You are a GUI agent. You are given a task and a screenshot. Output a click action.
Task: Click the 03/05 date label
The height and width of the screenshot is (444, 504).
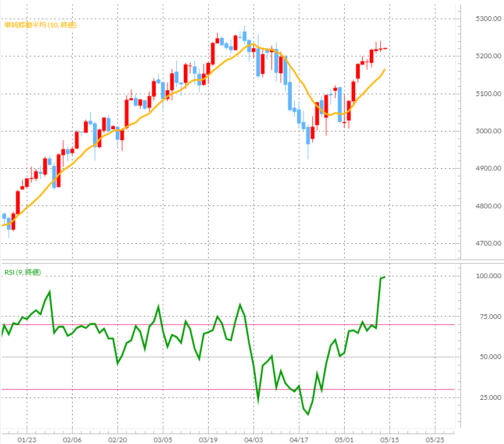point(163,439)
